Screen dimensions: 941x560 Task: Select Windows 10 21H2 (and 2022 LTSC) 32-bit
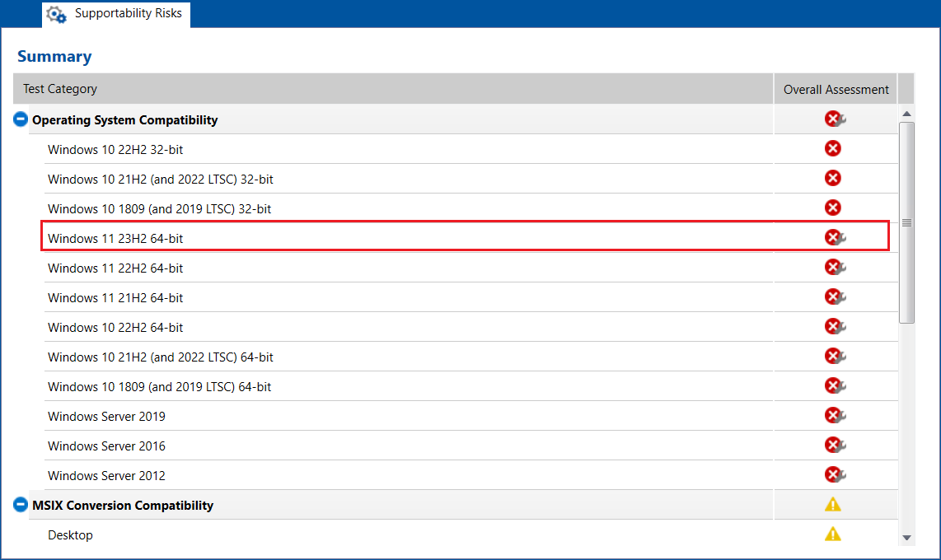click(471, 179)
